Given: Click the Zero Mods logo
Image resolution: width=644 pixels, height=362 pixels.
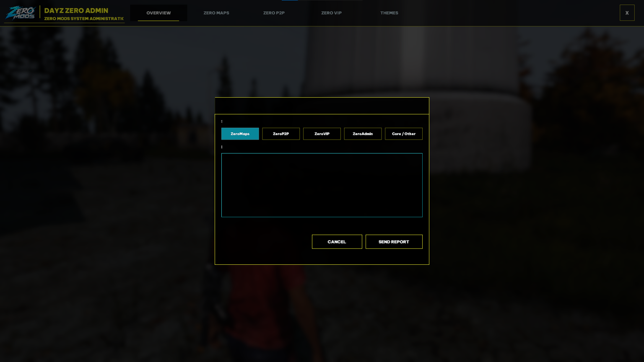Looking at the screenshot, I should pos(20,13).
